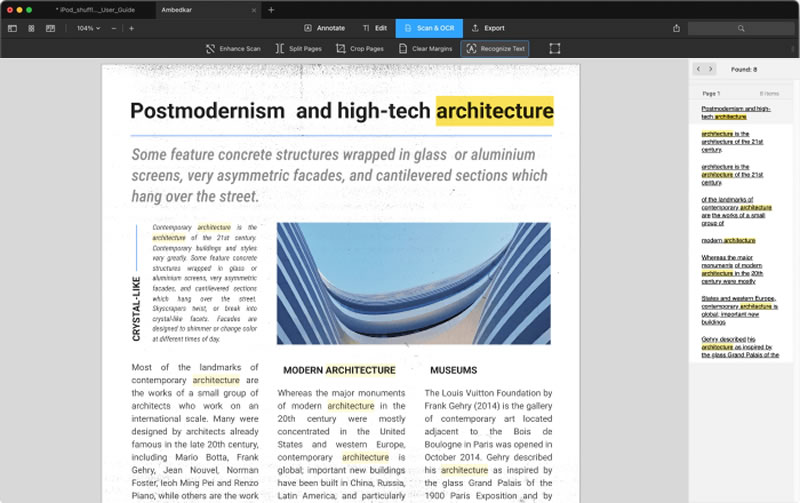Image resolution: width=800 pixels, height=503 pixels.
Task: Close the Ambedkar document tab
Action: pos(254,10)
